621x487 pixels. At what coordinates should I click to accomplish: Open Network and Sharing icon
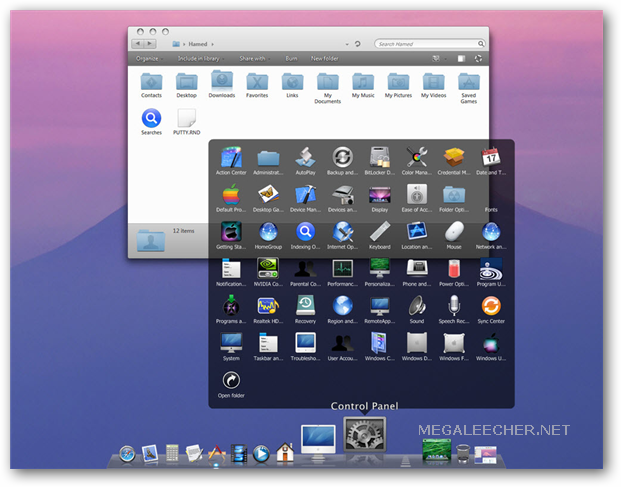[491, 232]
